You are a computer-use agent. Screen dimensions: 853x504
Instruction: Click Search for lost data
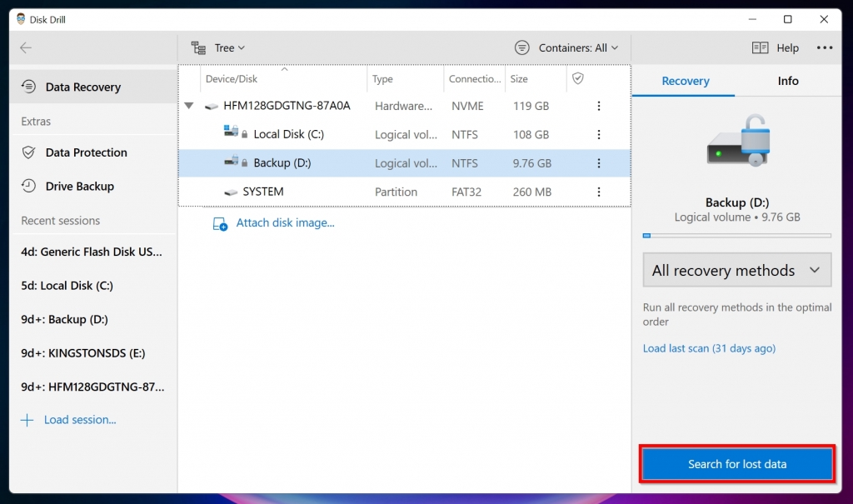[736, 464]
